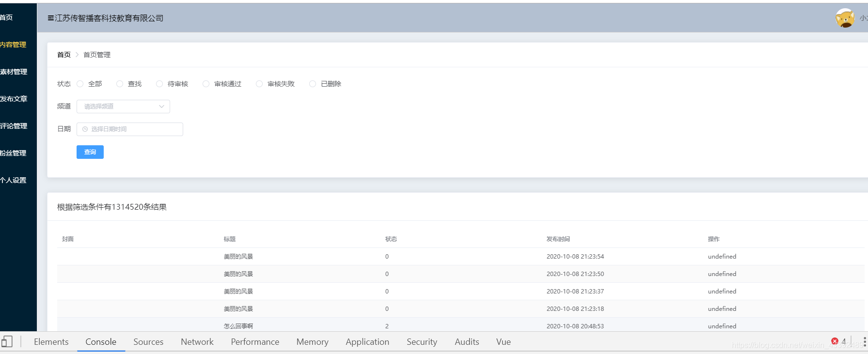Open 发布文章 in the sidebar

click(x=14, y=99)
